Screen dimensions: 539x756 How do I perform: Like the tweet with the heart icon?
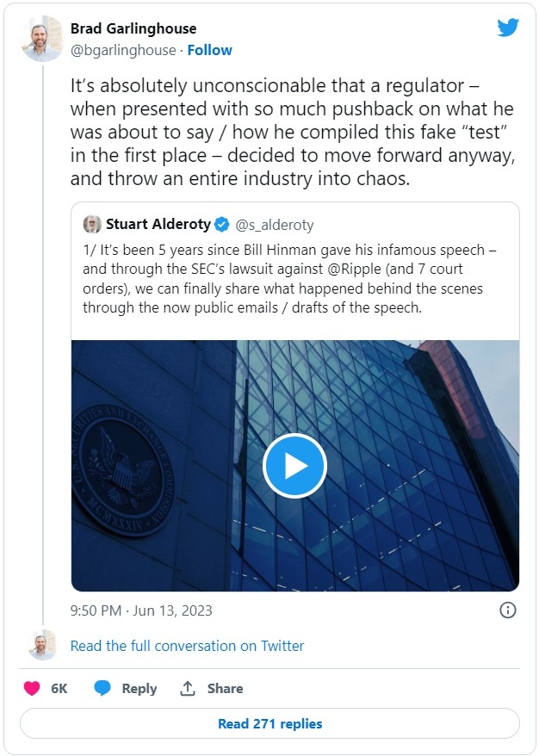[32, 688]
